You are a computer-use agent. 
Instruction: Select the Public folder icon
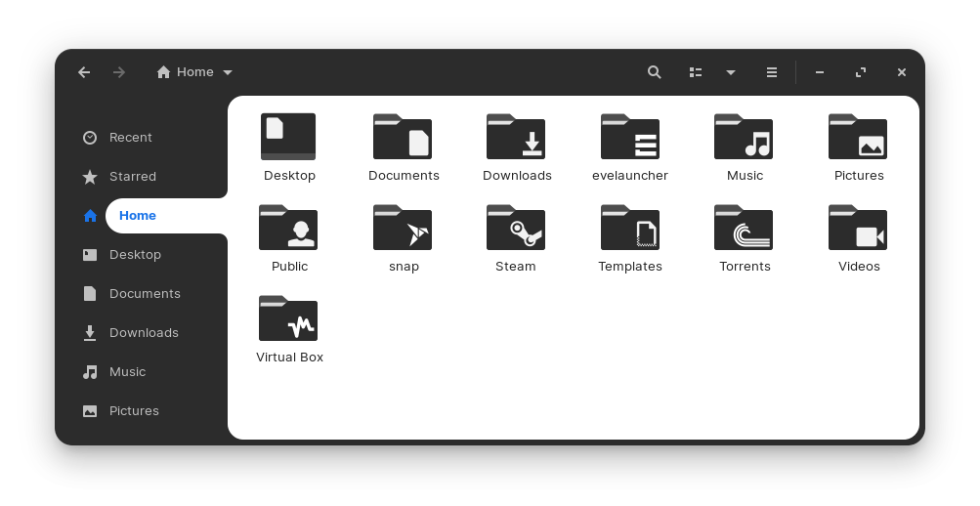(288, 228)
